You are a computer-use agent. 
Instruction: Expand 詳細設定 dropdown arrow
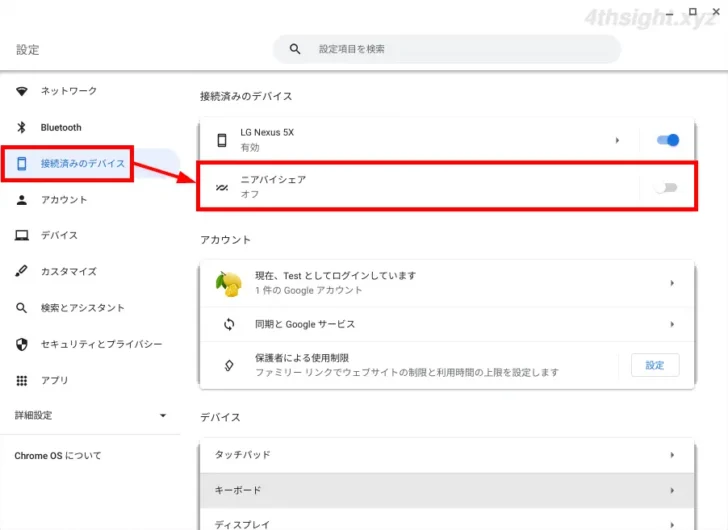pyautogui.click(x=163, y=416)
